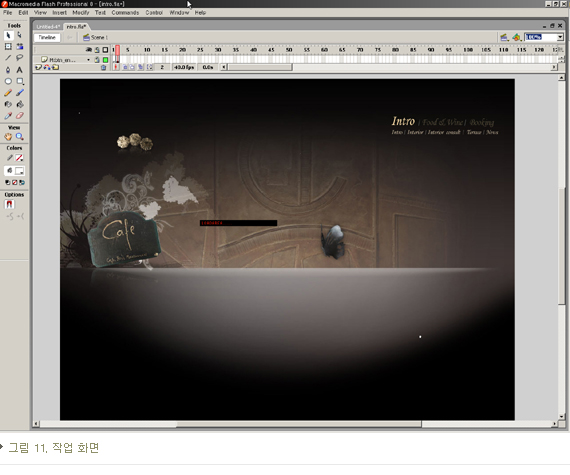Select the Zoom magnifier tool
570x475 pixels.
coord(20,137)
